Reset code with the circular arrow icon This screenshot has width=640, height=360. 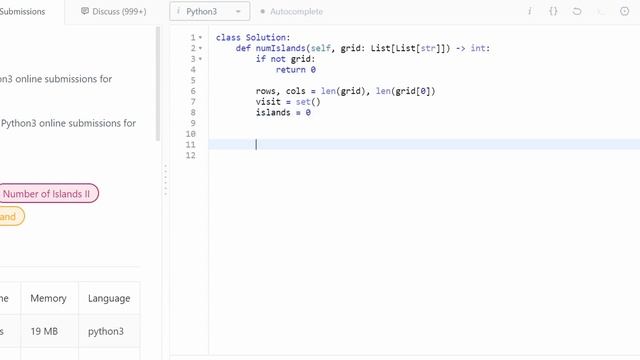(x=577, y=11)
